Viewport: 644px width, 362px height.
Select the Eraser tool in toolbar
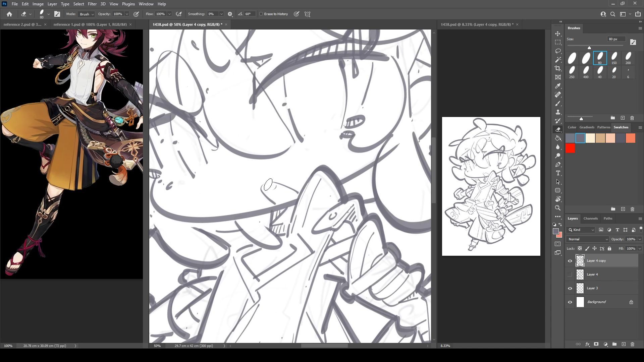click(x=558, y=130)
